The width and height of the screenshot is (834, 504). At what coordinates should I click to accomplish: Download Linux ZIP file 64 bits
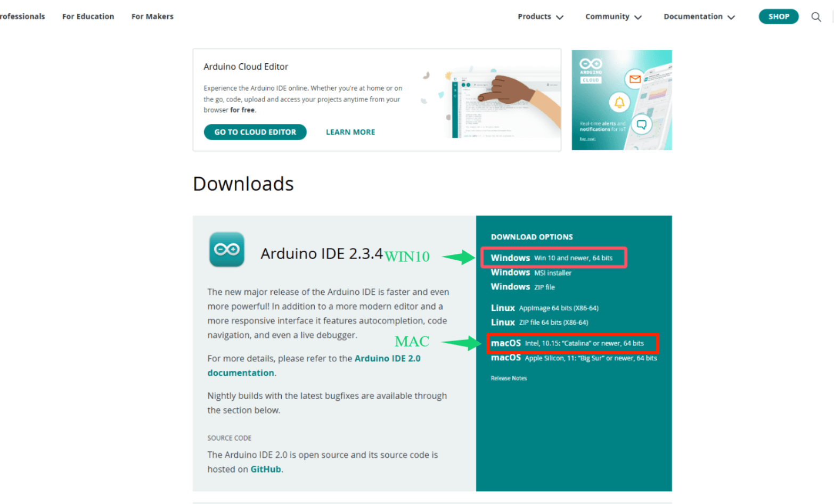pos(539,323)
